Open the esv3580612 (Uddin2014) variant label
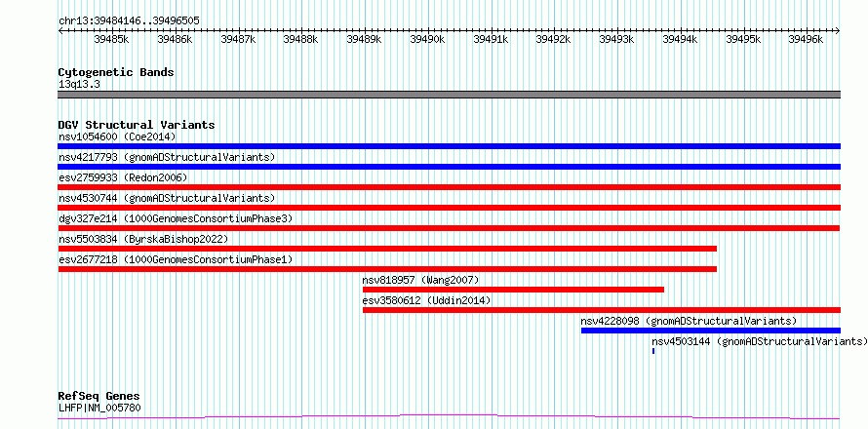The image size is (868, 429). click(427, 300)
